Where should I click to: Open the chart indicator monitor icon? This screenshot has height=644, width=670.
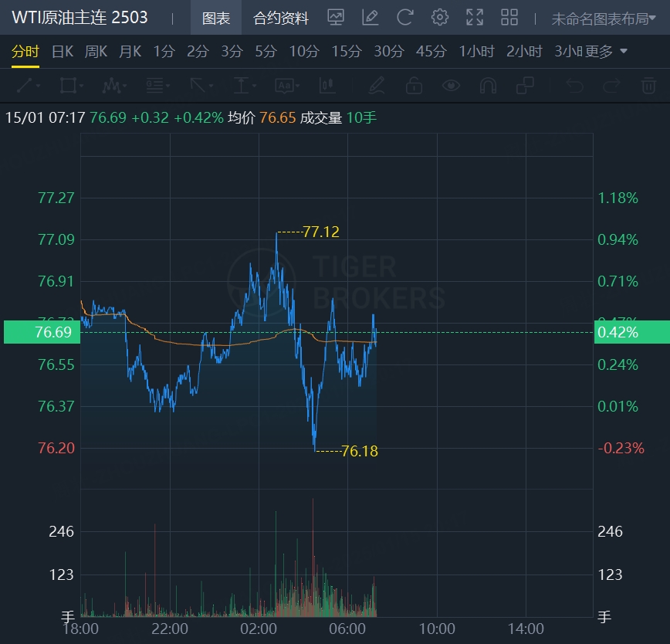click(x=335, y=17)
